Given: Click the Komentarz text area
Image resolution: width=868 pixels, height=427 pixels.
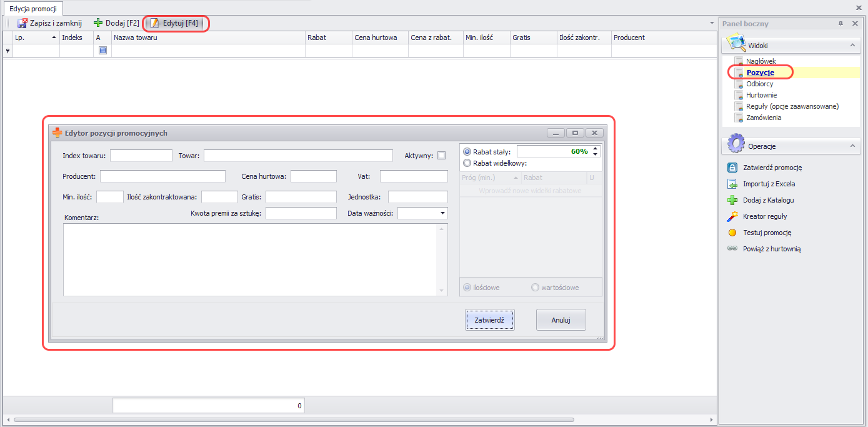Looking at the screenshot, I should coord(250,259).
